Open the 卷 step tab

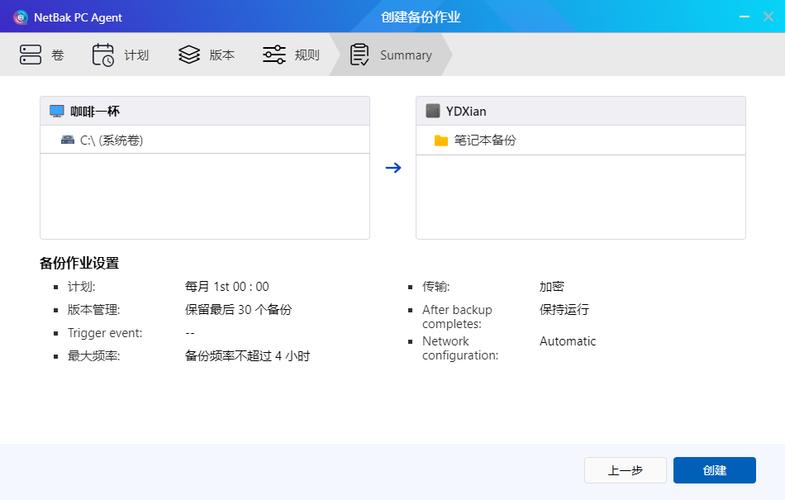pos(42,55)
